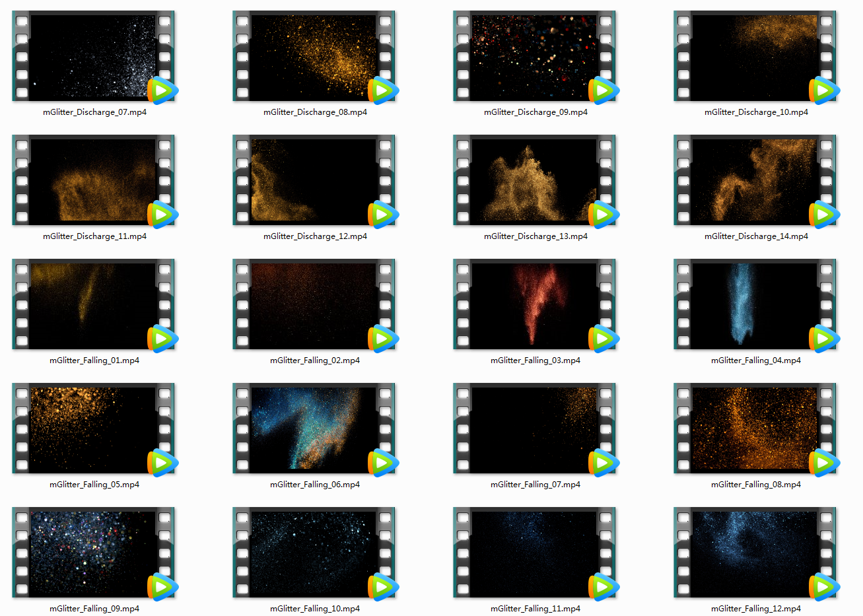Click the player badge icon on mGlitter_Discharge_11.mp4
Viewport: 863px width, 616px height.
click(162, 215)
